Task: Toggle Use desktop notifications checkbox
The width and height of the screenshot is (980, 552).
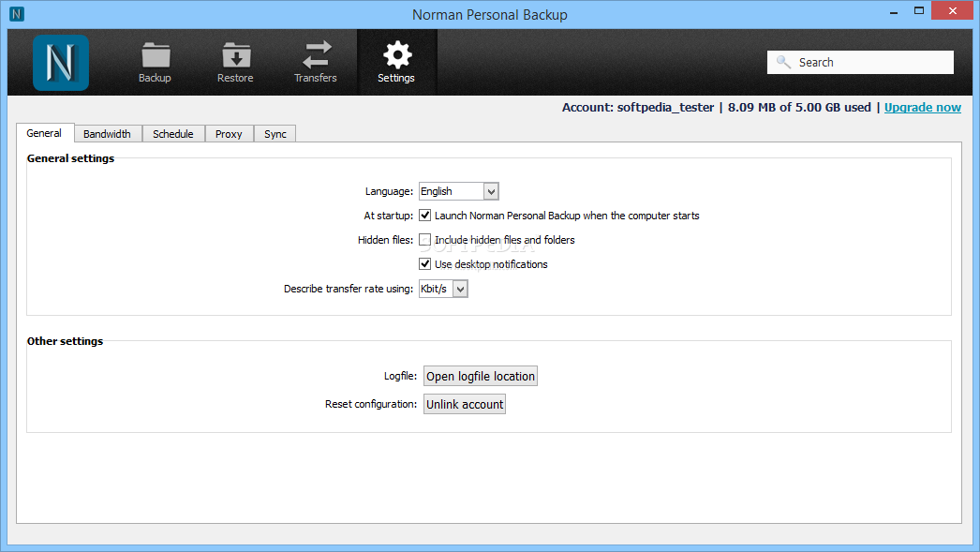Action: (x=425, y=263)
